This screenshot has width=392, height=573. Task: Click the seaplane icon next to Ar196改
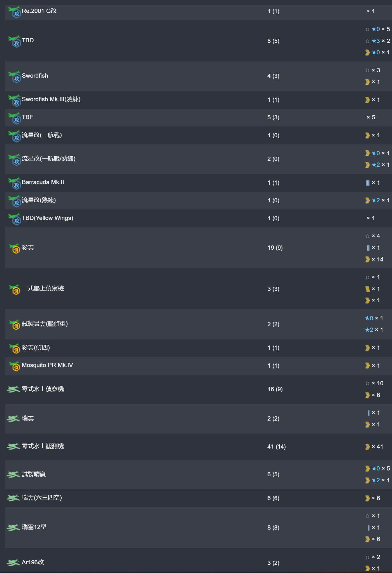[x=13, y=562]
